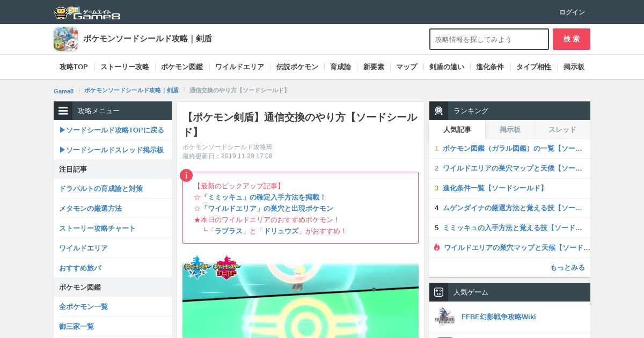Click the FFBE幻影戦争 game thumbnail
The width and height of the screenshot is (644, 338).
click(x=445, y=317)
